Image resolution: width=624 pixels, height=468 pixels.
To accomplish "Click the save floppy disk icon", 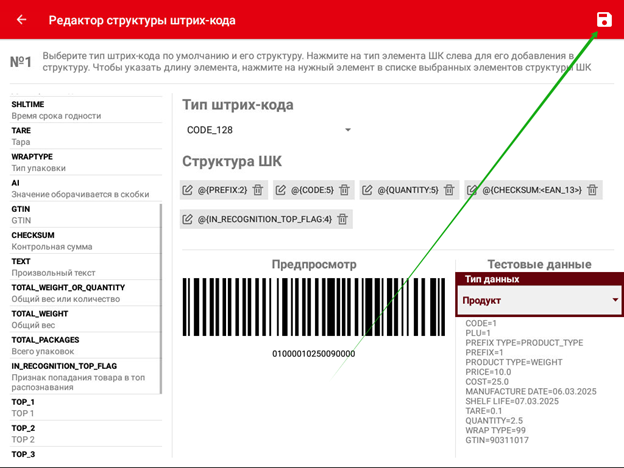I will [603, 20].
